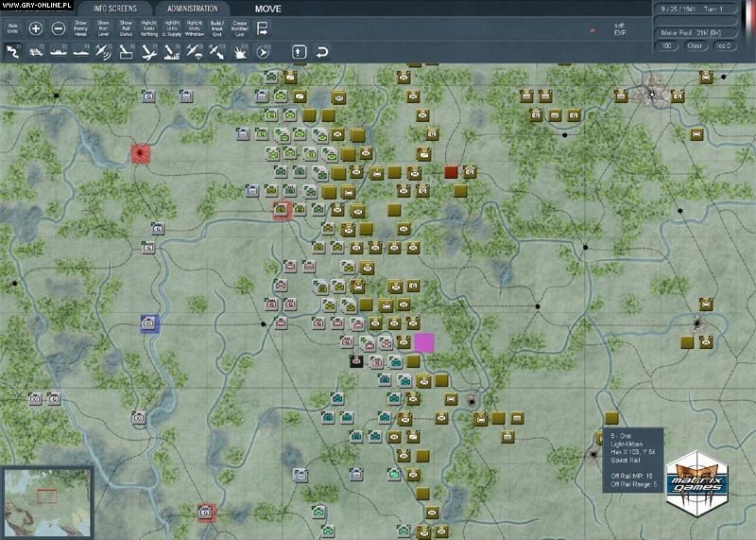Click the MOVE mode label

(x=268, y=9)
